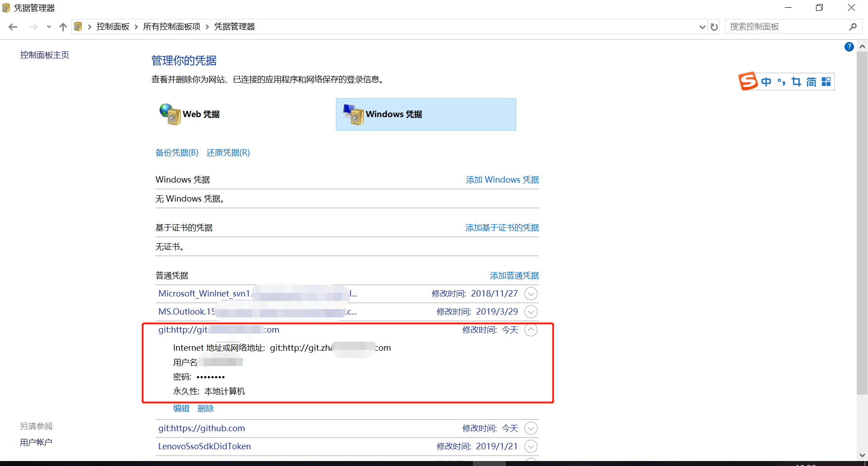
Task: Click the Windows 凭据 vault icon
Action: point(353,114)
